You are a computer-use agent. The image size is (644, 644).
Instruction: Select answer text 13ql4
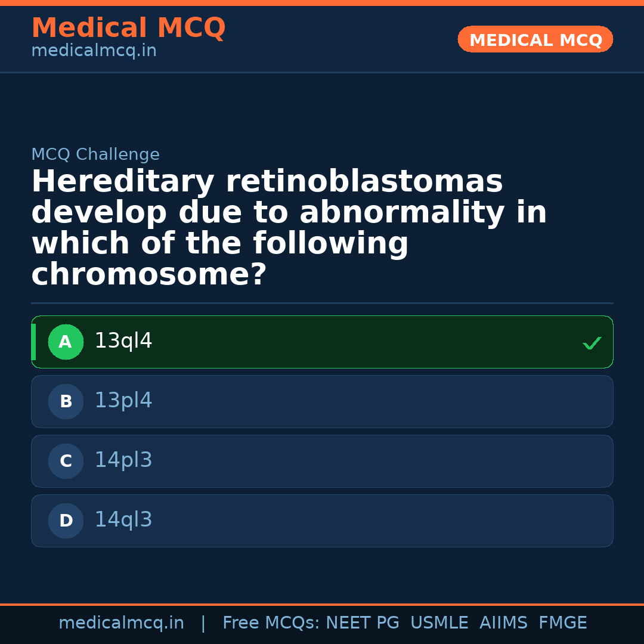click(x=123, y=341)
